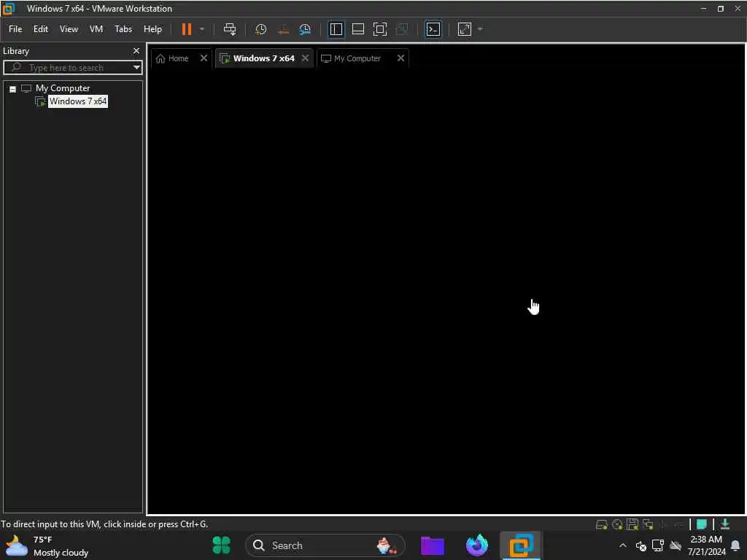Take a snapshot of this virtual machine

click(260, 29)
